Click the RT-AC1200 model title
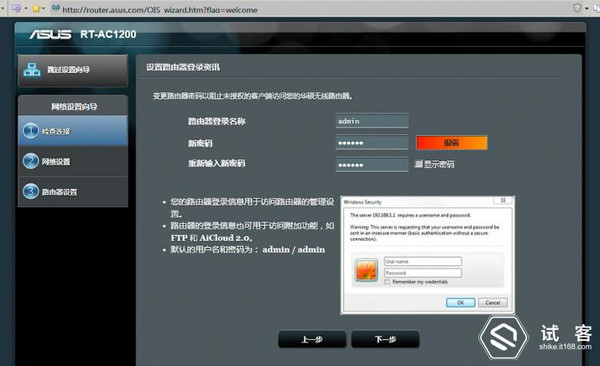 (108, 34)
